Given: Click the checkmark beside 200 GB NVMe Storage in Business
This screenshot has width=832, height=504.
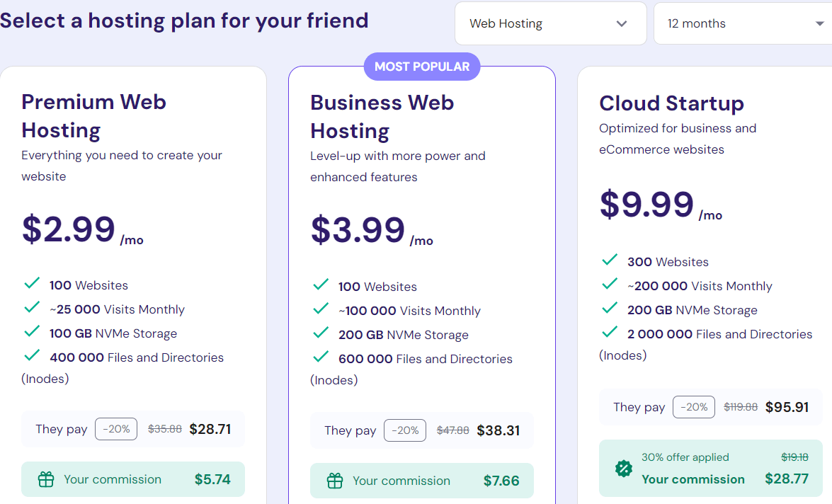Looking at the screenshot, I should point(321,333).
